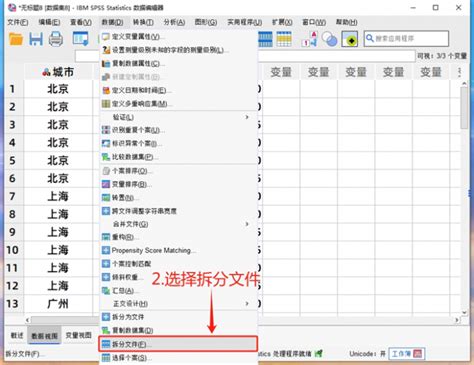The height and width of the screenshot is (365, 474).
Task: Choose 设置测量级别未知的字段的测量级别(L) entry
Action: [179, 50]
